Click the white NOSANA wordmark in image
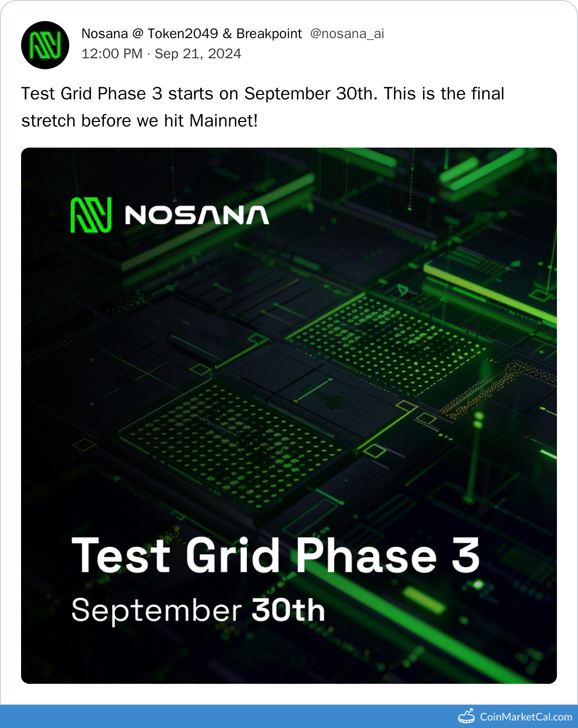The height and width of the screenshot is (728, 578). tap(197, 215)
